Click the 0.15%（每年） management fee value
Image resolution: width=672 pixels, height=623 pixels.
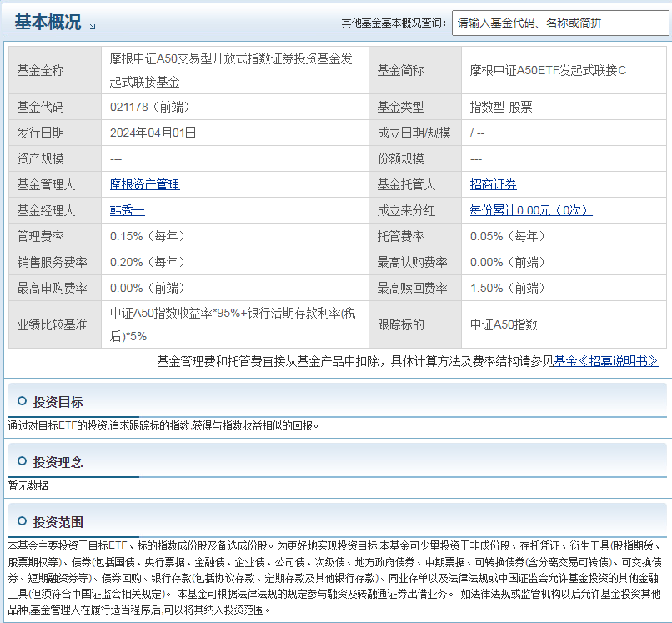[x=147, y=236]
